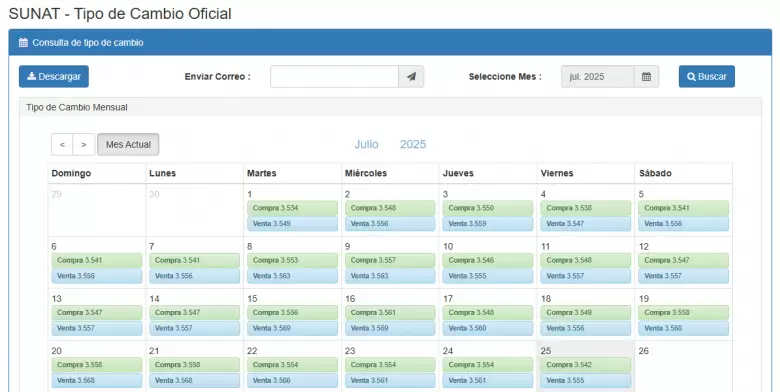Screen dimensions: 780x392
Task: Click Compra 3.558 on Sunday July 20
Action: pyautogui.click(x=97, y=365)
